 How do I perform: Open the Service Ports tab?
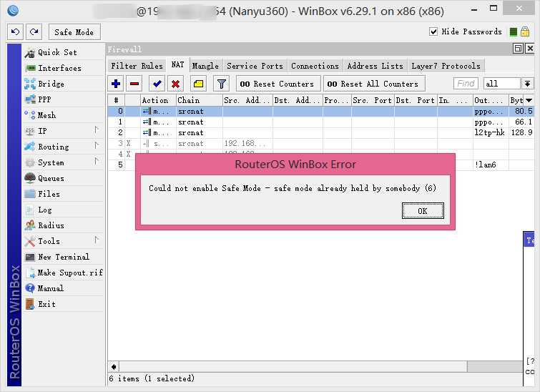click(255, 66)
